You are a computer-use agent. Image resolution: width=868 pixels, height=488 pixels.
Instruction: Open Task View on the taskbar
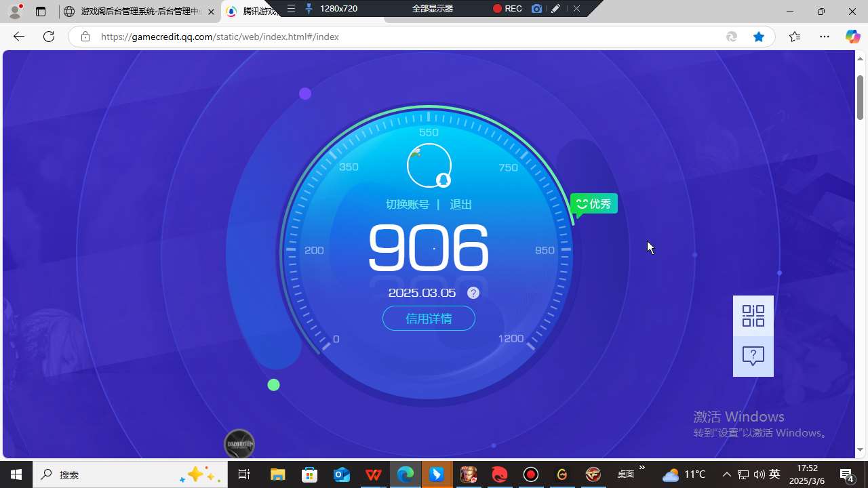244,474
